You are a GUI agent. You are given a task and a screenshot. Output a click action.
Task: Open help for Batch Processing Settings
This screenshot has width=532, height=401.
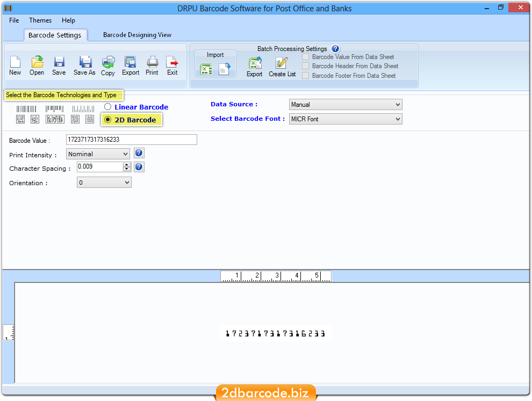coord(335,49)
